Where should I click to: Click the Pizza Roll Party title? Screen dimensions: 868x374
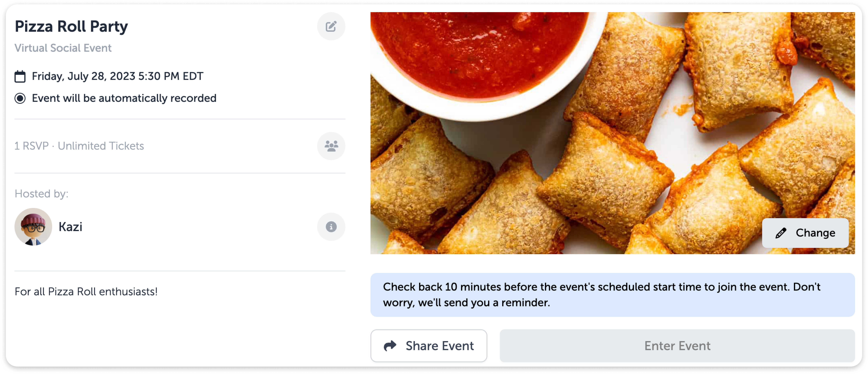click(x=71, y=26)
